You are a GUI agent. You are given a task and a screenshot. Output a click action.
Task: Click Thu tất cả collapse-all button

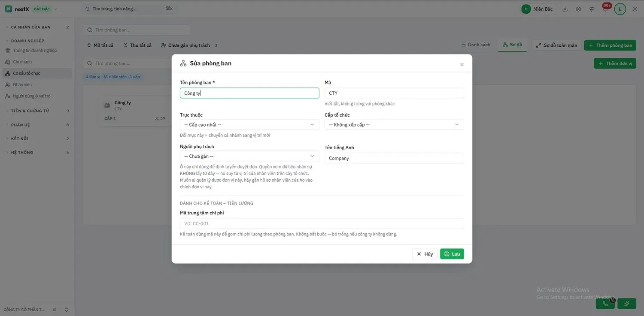click(x=137, y=45)
